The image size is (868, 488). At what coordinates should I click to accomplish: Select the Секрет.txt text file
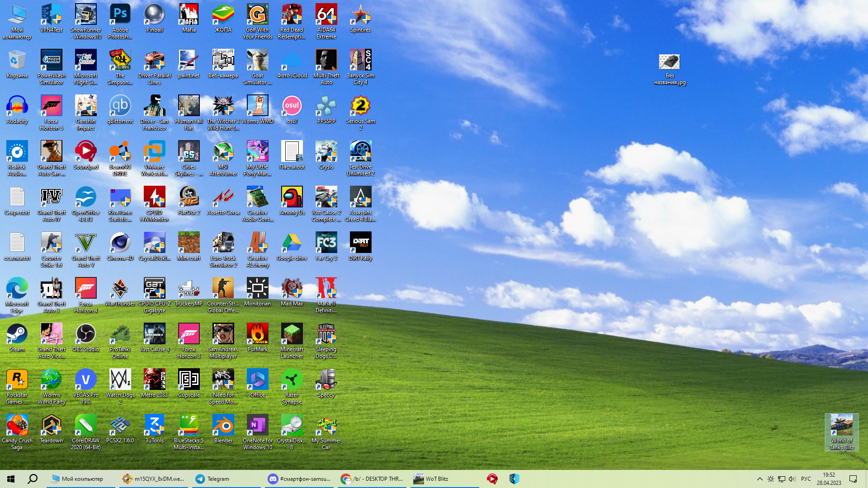point(17,201)
